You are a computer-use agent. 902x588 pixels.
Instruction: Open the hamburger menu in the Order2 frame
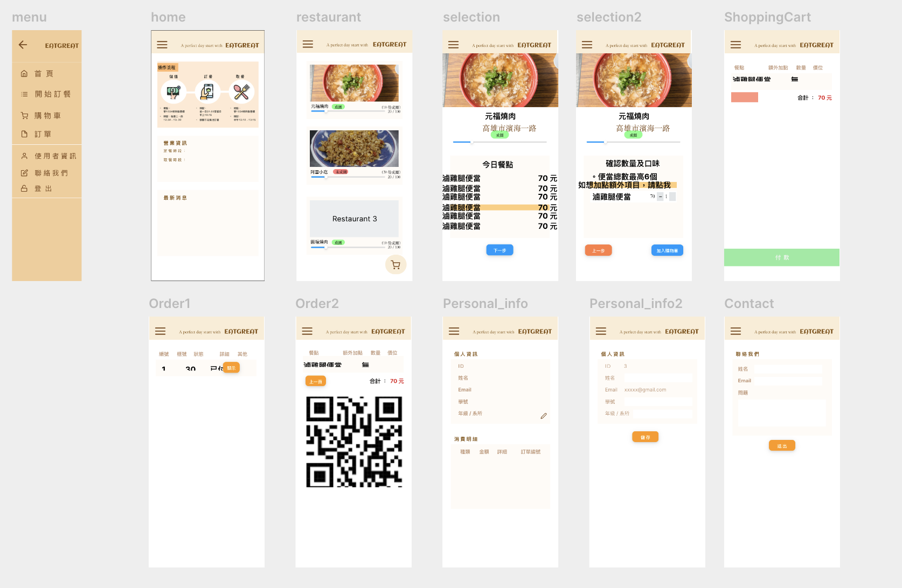[307, 331]
